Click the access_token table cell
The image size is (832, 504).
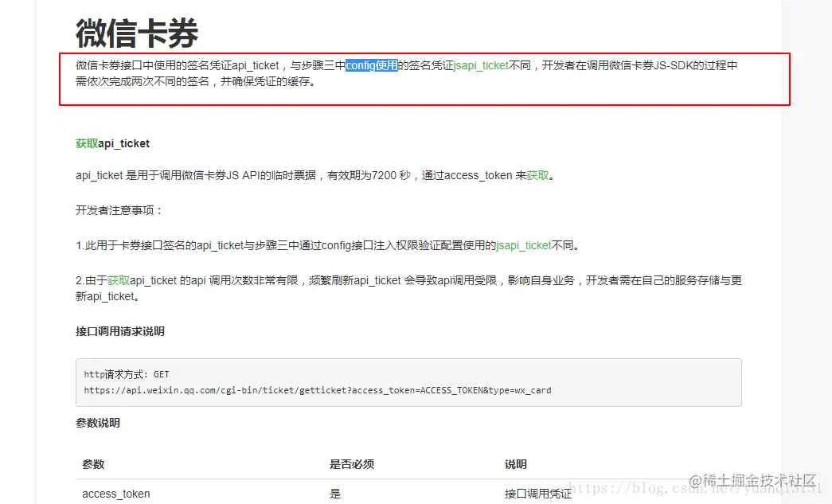(115, 494)
